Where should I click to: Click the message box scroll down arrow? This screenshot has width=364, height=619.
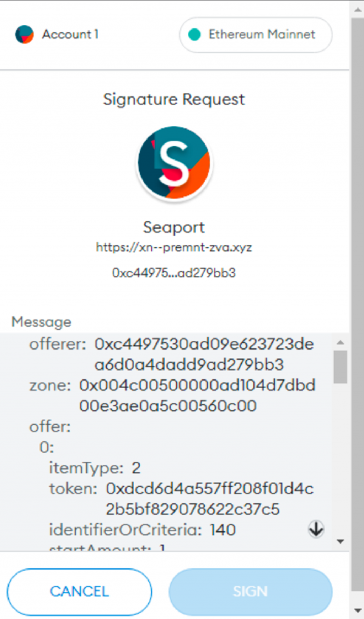(341, 541)
